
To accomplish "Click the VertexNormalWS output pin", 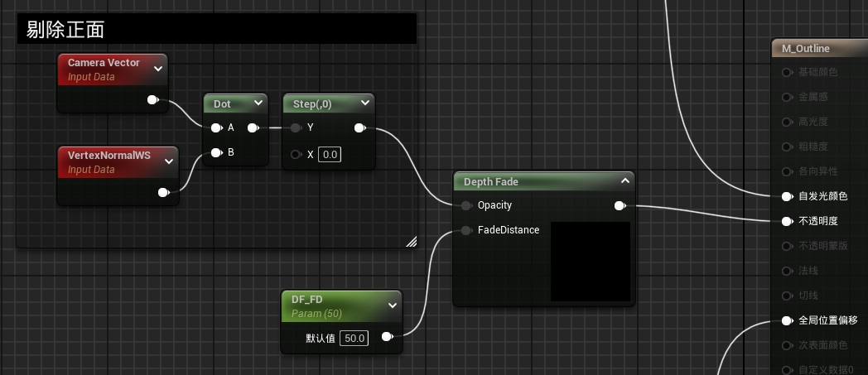I will (163, 193).
